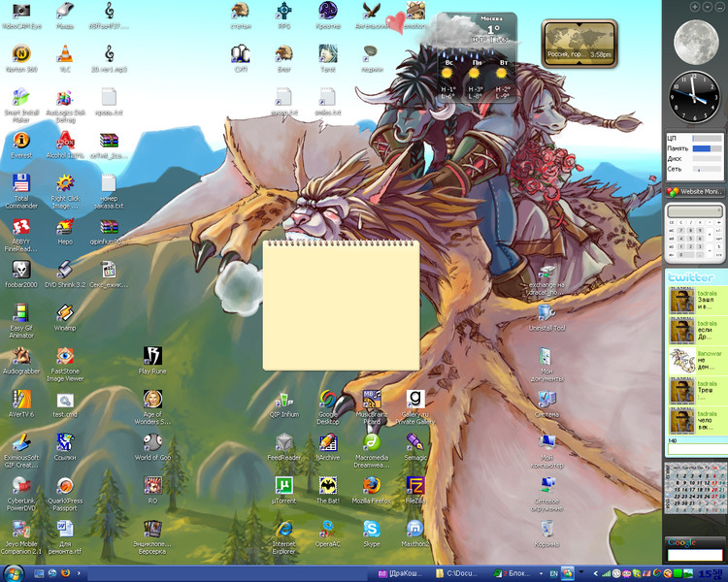Add a gadget with sidebar plus button

695,7
